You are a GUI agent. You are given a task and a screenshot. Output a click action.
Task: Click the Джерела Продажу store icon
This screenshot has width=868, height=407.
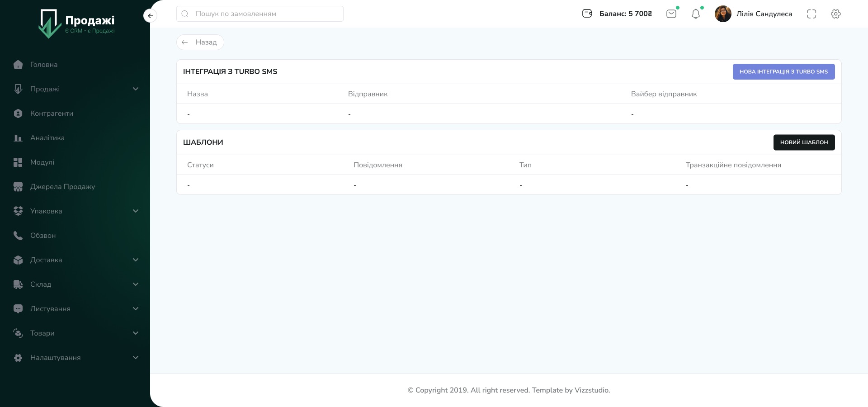(x=18, y=187)
